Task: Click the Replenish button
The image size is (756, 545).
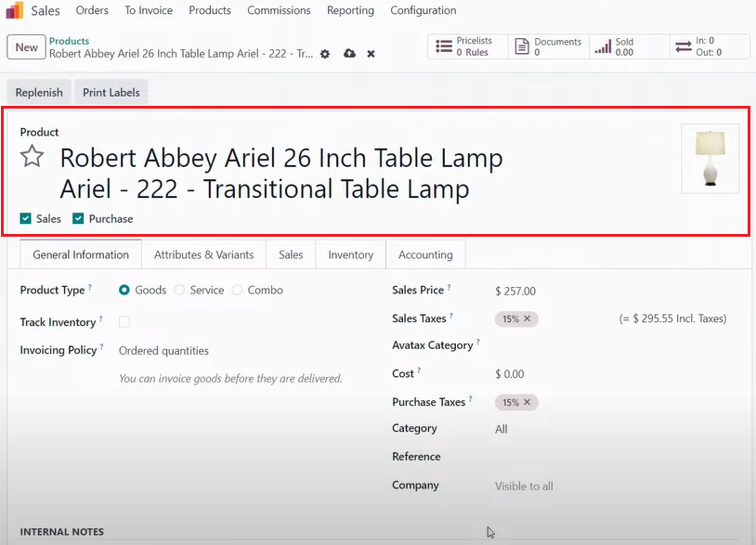Action: 39,93
